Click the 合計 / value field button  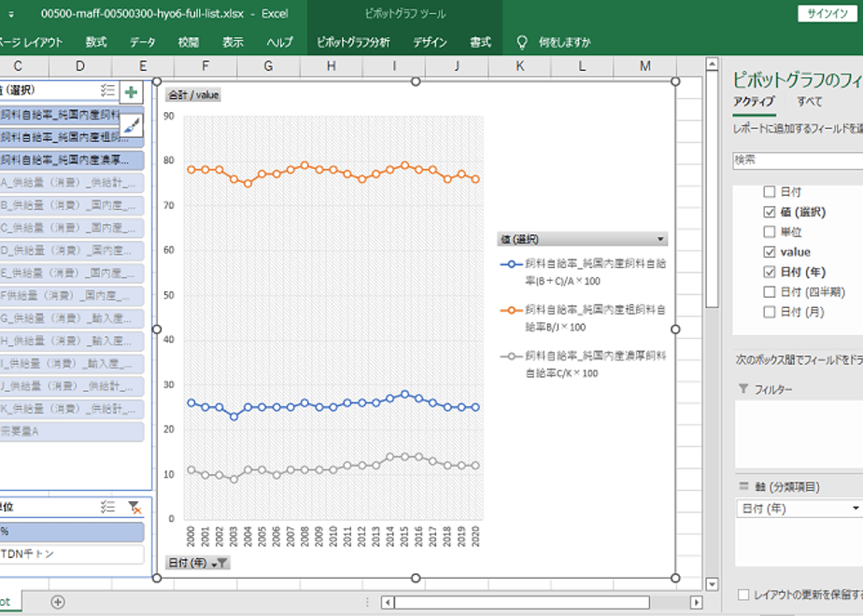(193, 95)
